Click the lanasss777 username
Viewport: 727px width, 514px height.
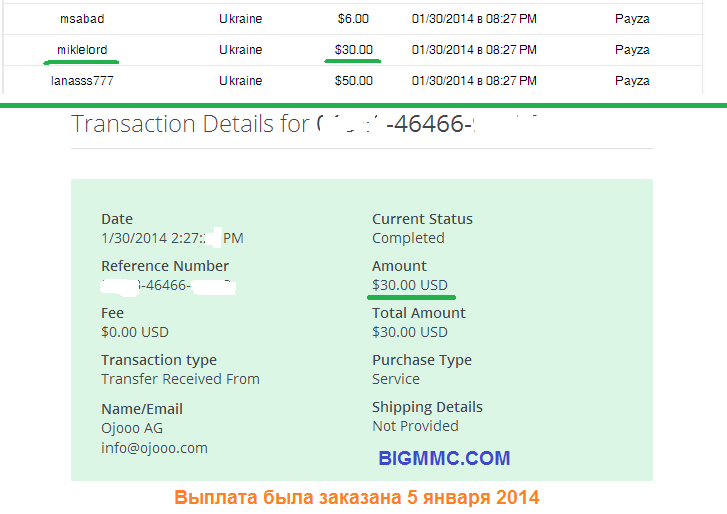point(83,81)
